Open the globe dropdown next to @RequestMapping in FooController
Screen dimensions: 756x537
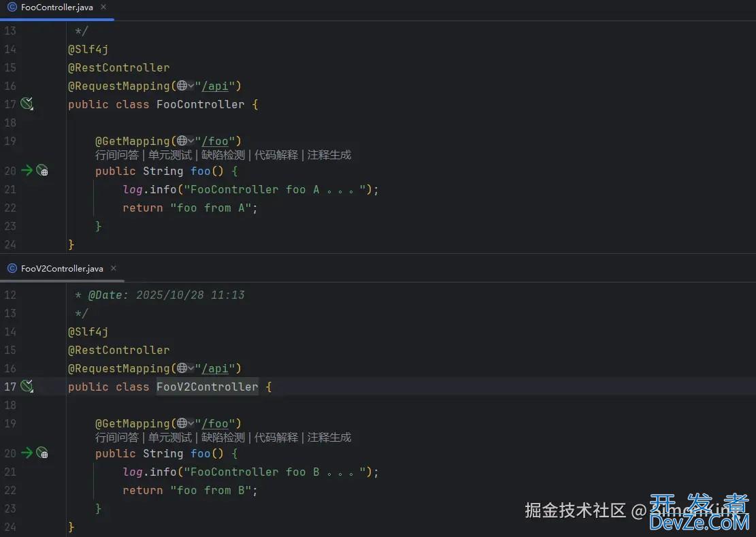184,86
